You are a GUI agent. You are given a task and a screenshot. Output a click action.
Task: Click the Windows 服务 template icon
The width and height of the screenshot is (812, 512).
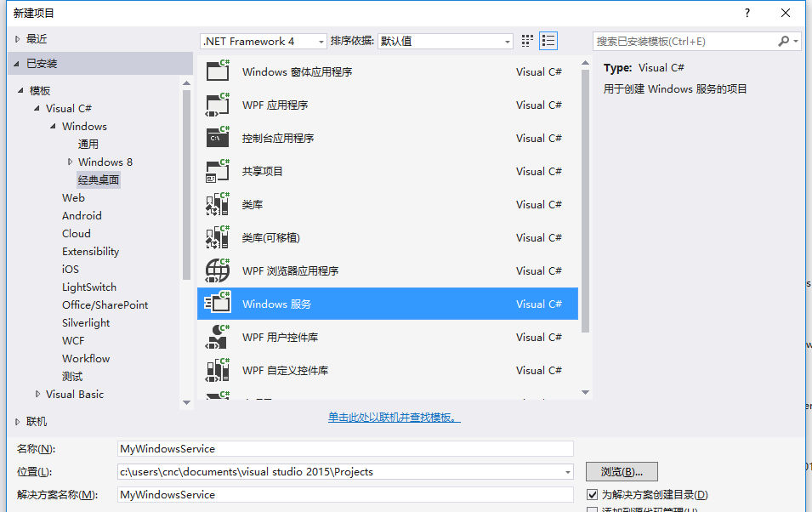click(x=218, y=303)
